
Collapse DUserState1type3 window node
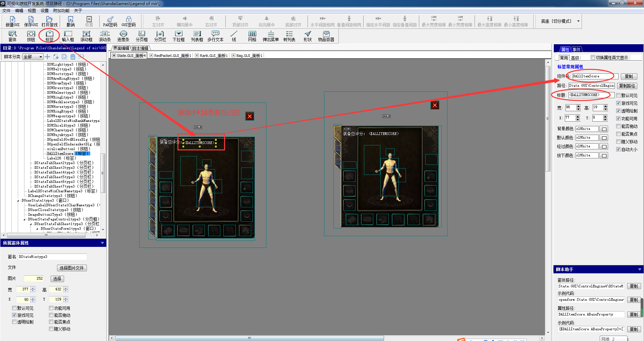[x=18, y=201]
